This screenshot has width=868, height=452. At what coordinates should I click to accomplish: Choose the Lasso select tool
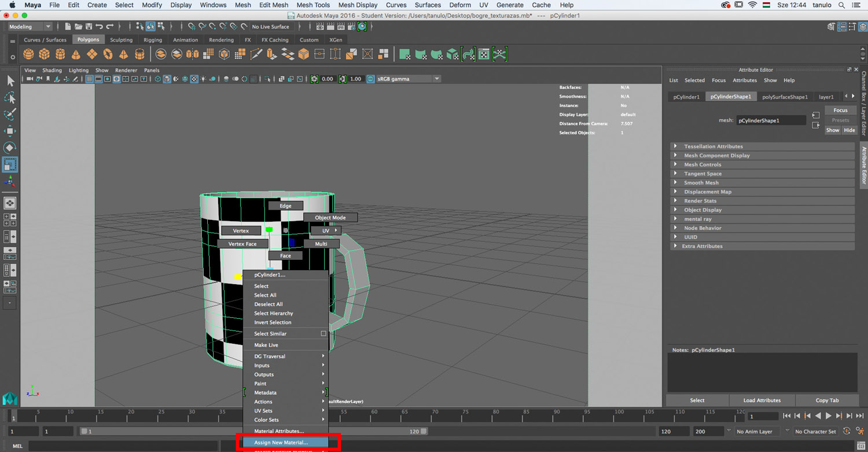[x=10, y=97]
